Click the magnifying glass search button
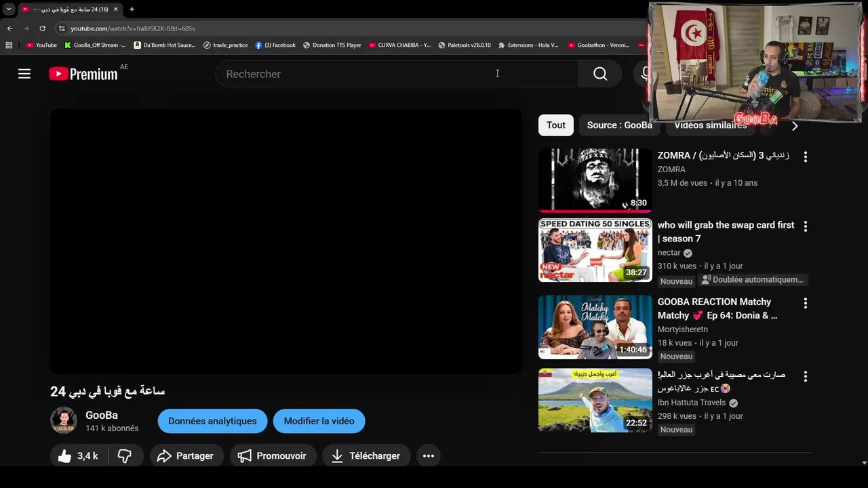This screenshot has width=868, height=488. tap(600, 74)
